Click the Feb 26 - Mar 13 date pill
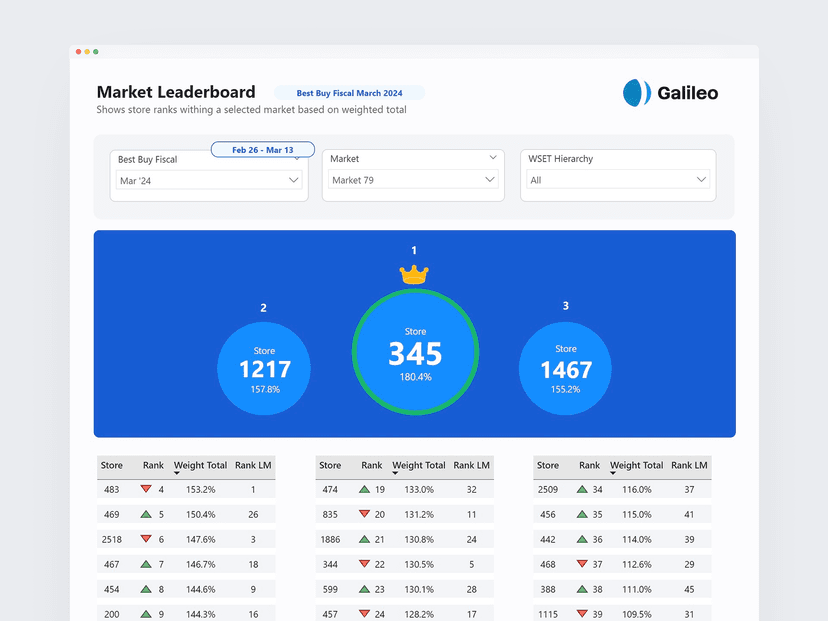The image size is (828, 621). coord(262,148)
